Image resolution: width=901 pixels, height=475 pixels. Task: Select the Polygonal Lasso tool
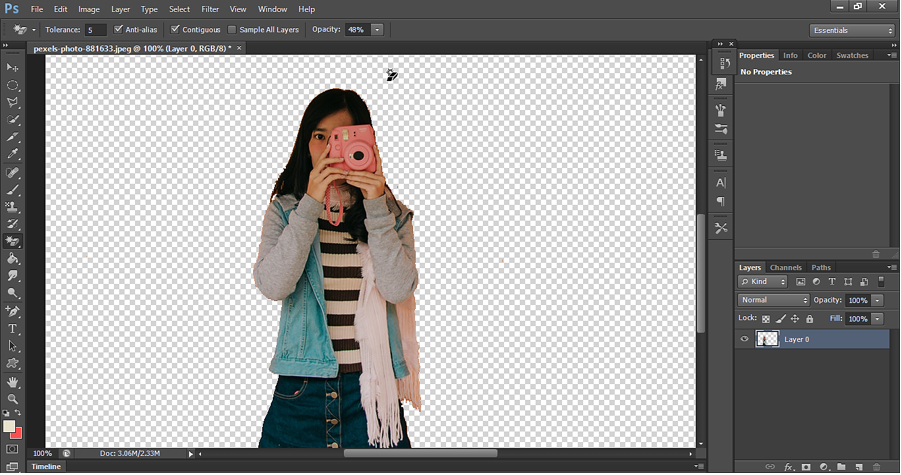coord(12,102)
